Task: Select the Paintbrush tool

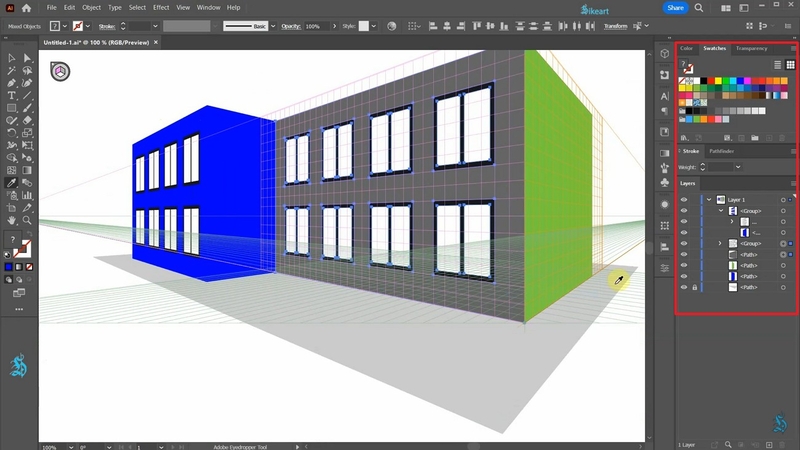Action: click(x=27, y=108)
